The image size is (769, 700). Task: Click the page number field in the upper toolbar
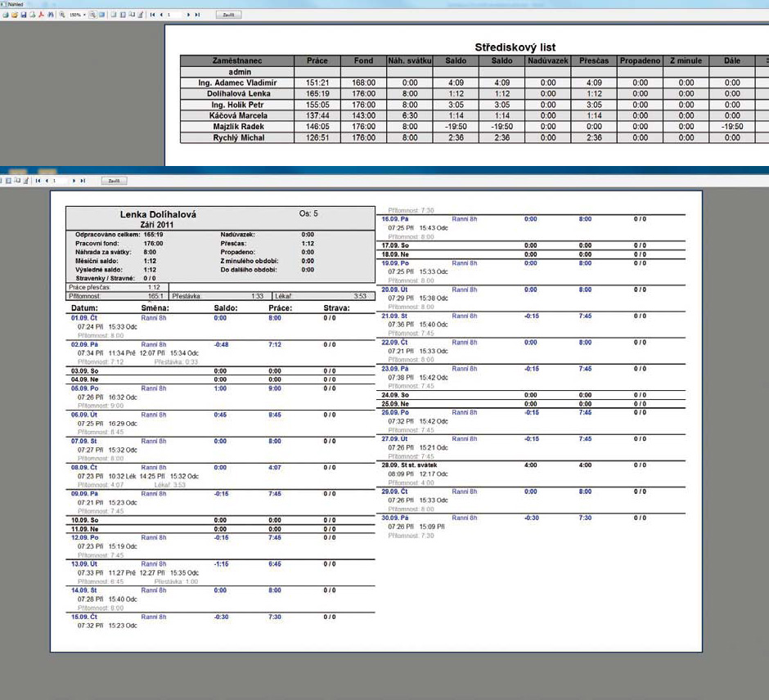174,15
